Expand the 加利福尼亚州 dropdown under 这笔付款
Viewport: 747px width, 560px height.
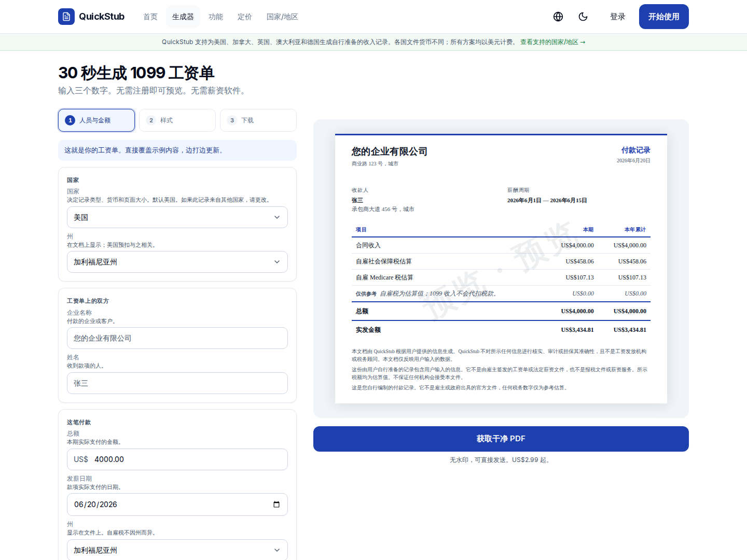point(177,550)
